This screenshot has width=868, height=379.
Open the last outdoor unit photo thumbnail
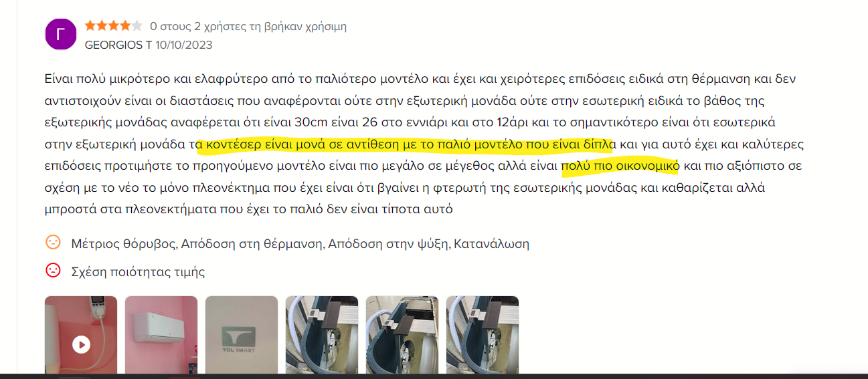[x=483, y=334]
